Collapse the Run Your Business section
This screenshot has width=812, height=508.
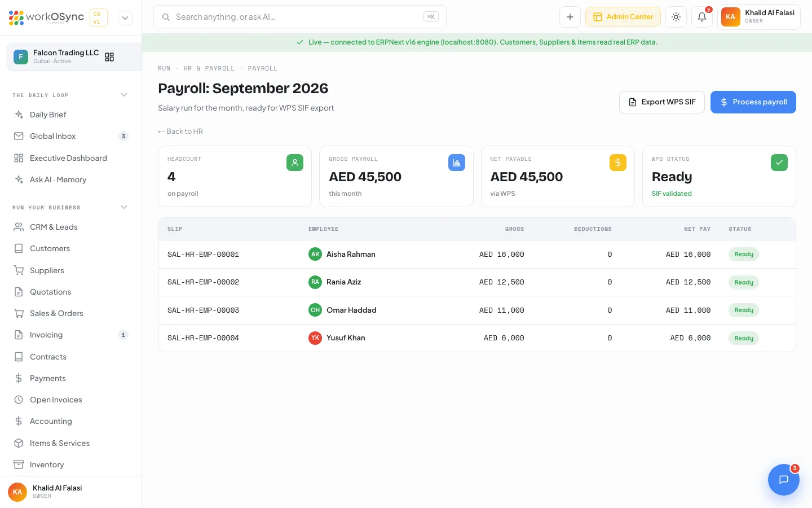tap(124, 207)
